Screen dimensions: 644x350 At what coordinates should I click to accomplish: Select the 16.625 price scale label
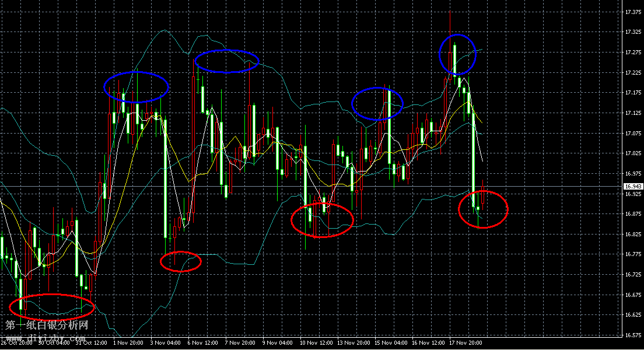(x=633, y=314)
